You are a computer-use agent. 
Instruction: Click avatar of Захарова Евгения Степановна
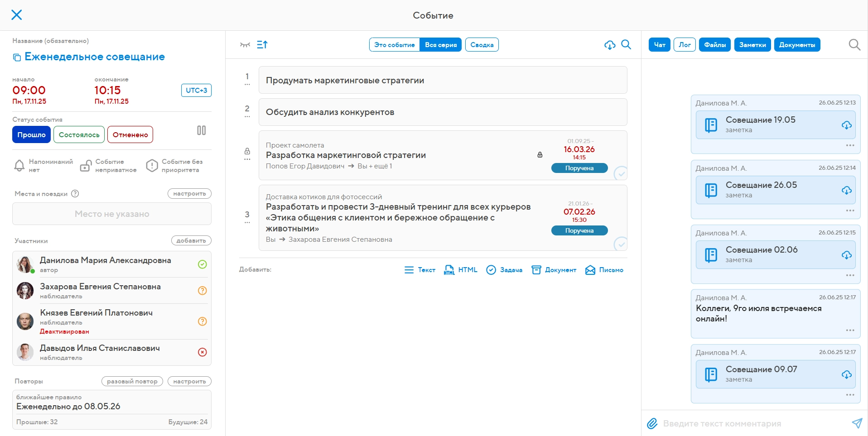tap(25, 290)
